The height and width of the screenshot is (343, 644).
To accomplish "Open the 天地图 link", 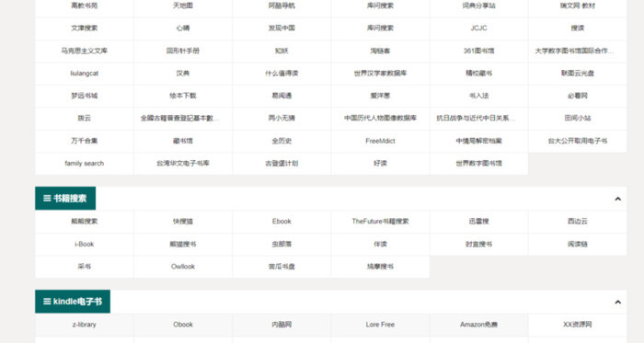I will pyautogui.click(x=183, y=6).
